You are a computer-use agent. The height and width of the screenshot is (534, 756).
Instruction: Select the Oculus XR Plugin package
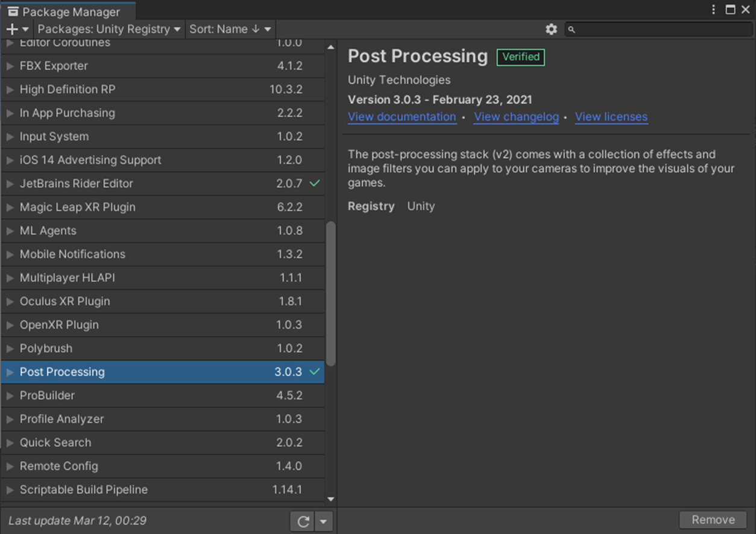(x=162, y=301)
